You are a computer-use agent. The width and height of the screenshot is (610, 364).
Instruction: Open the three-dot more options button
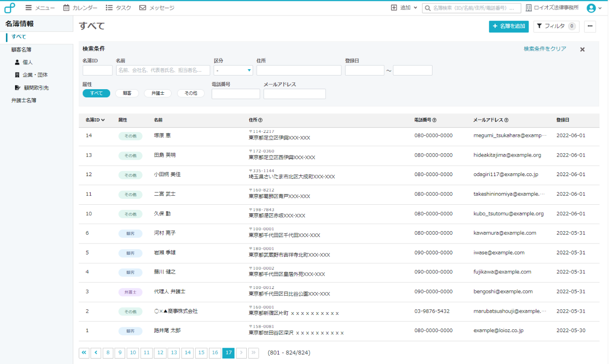coord(590,26)
